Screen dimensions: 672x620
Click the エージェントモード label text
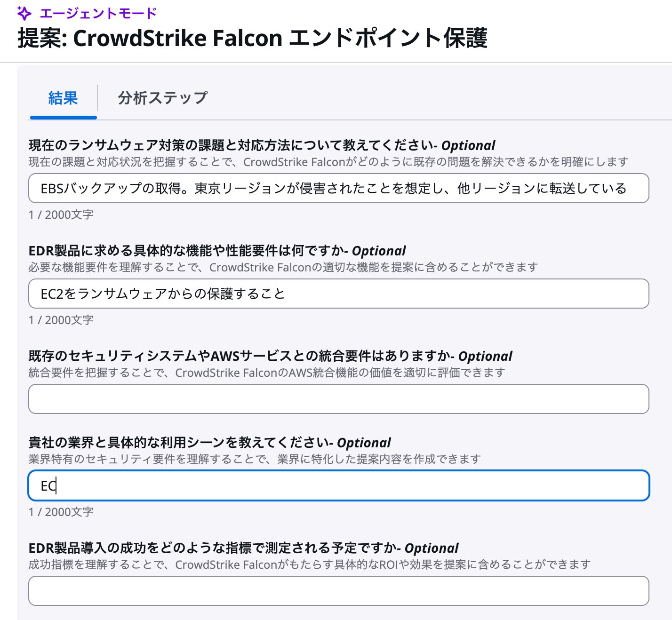click(x=98, y=13)
